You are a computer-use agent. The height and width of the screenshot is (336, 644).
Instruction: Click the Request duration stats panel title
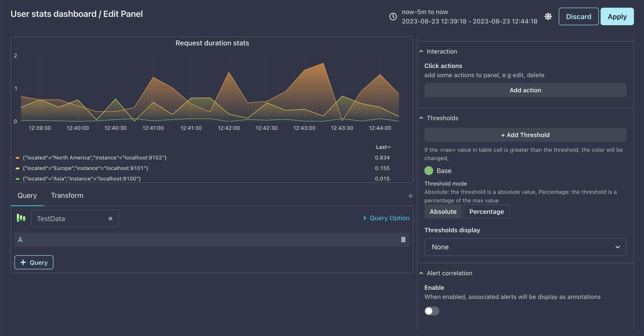click(212, 43)
